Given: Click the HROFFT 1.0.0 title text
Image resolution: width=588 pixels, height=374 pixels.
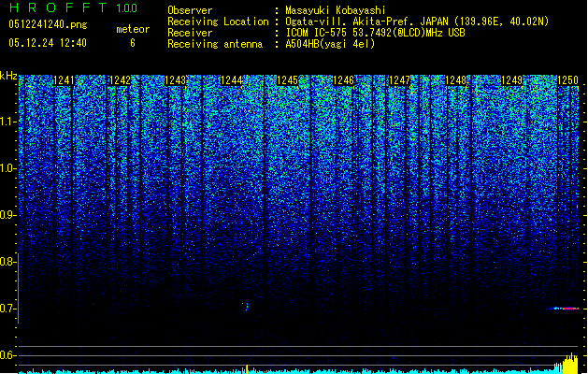Looking at the screenshot, I should [x=74, y=7].
